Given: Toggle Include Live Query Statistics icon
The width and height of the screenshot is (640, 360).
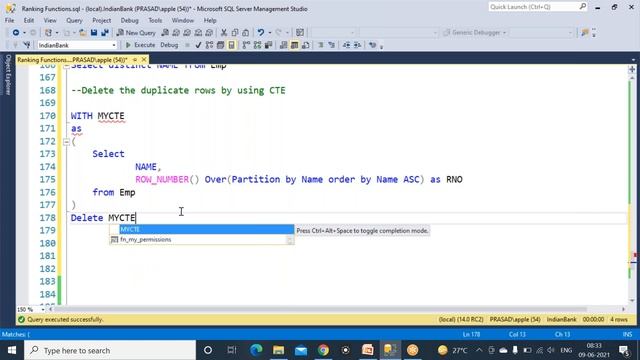Looking at the screenshot, I should pos(257,45).
